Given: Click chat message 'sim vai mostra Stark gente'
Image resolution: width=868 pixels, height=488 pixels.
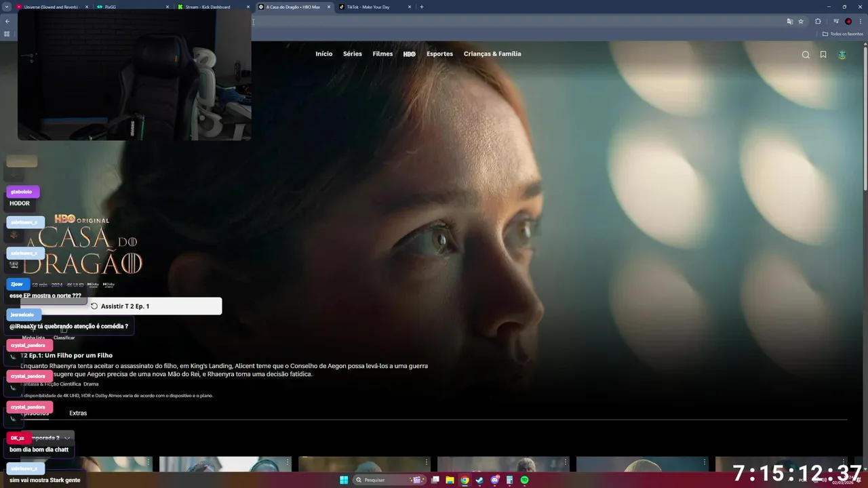Looking at the screenshot, I should (45, 480).
